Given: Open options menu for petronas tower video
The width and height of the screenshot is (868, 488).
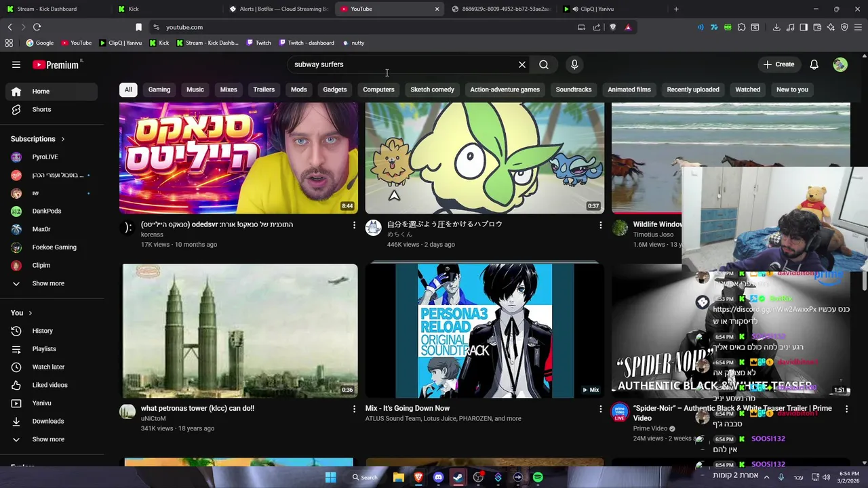Looking at the screenshot, I should (x=354, y=409).
